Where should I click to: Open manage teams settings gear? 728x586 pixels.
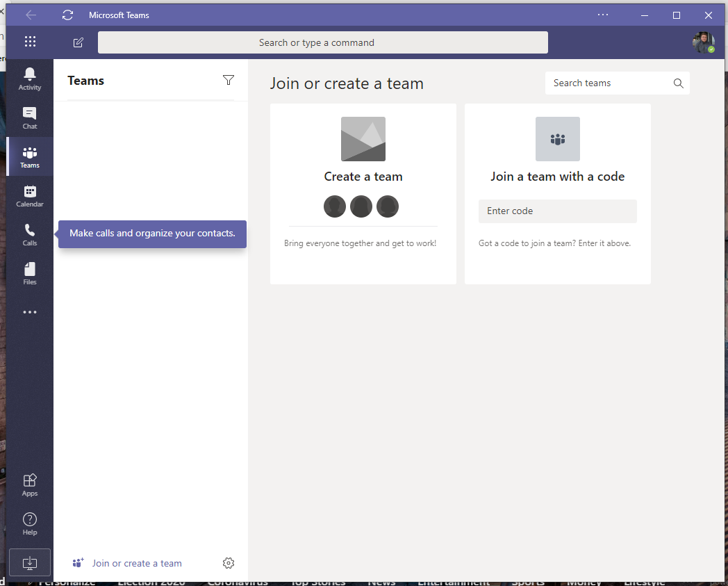coord(228,563)
